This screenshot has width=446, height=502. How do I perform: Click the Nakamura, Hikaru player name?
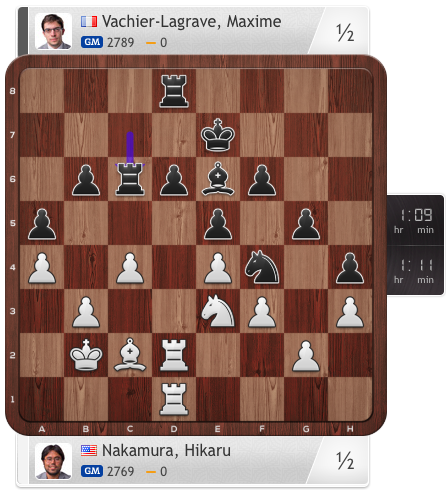[166, 451]
